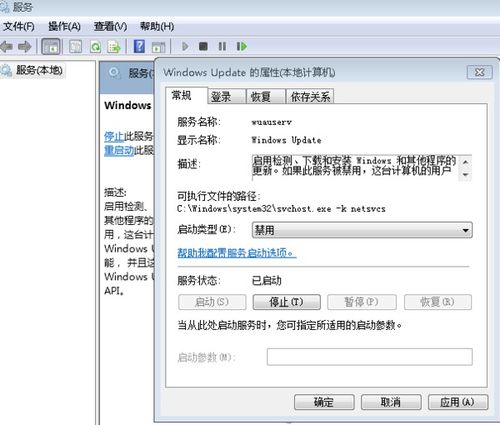Select 服务(本地) in the left tree
The width and height of the screenshot is (500, 425).
39,70
